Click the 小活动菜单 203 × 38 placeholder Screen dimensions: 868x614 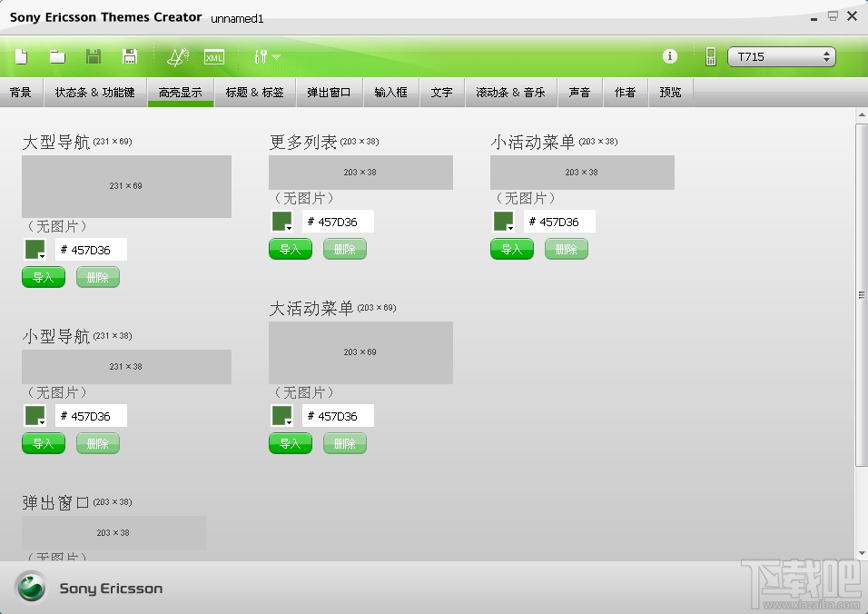(x=582, y=173)
